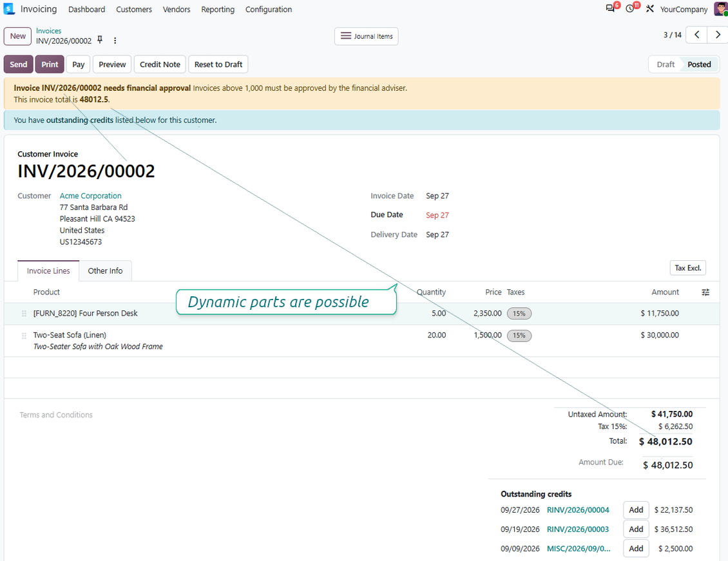This screenshot has height=561, width=728.
Task: Click the amount $ 30,000.00 cell
Action: (660, 335)
